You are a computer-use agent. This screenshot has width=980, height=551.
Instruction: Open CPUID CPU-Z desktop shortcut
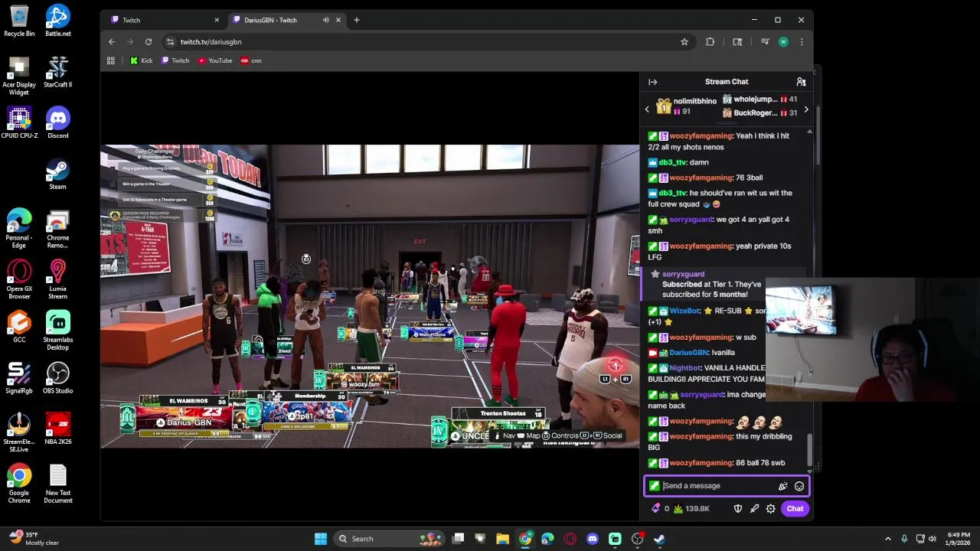tap(19, 122)
